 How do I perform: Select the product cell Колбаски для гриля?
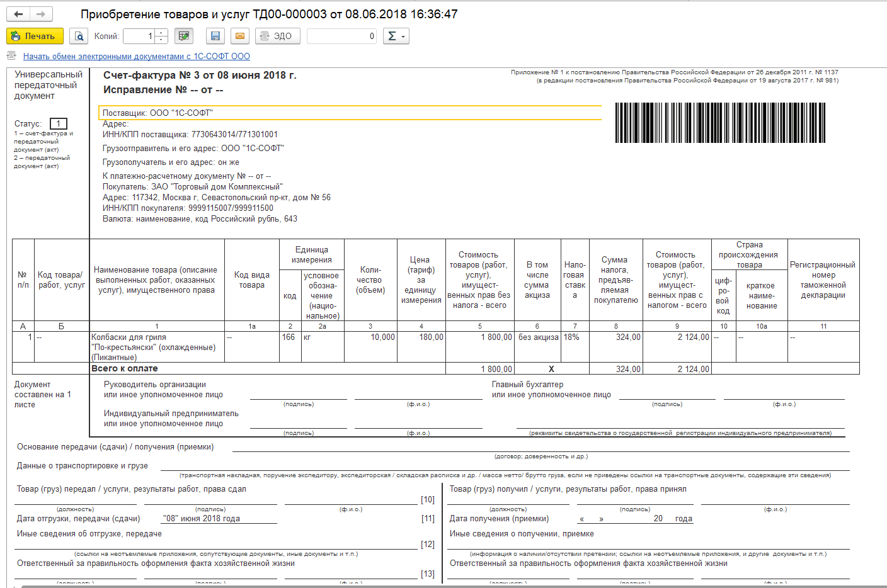(x=157, y=347)
